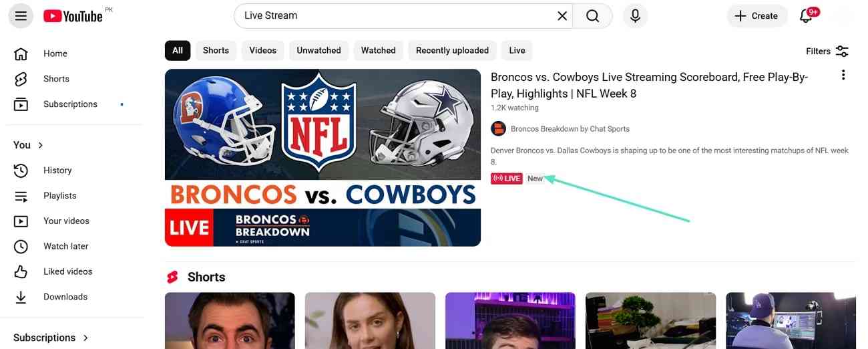
Task: Open first Shorts thumbnail with bearded man
Action: coord(230,320)
